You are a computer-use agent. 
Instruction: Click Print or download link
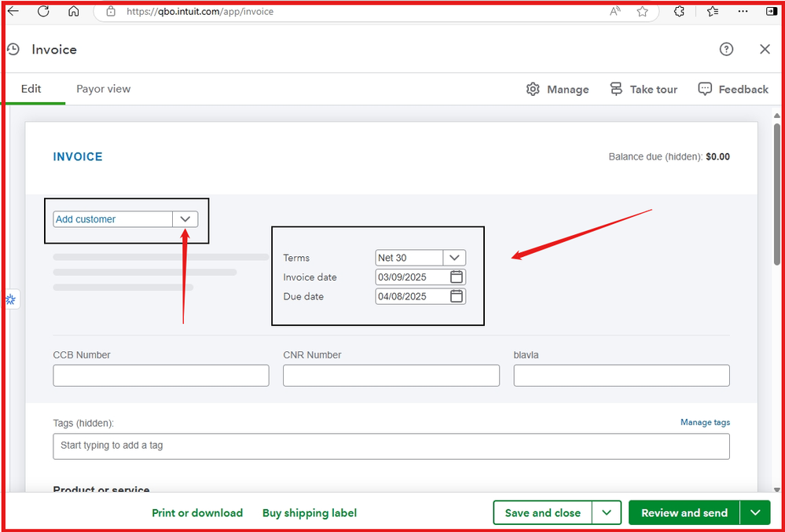[197, 513]
